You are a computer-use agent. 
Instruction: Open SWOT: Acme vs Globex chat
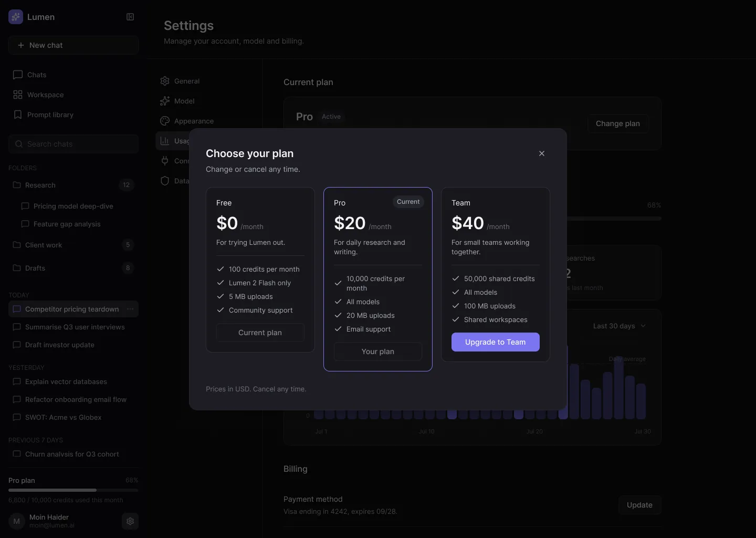point(73,417)
